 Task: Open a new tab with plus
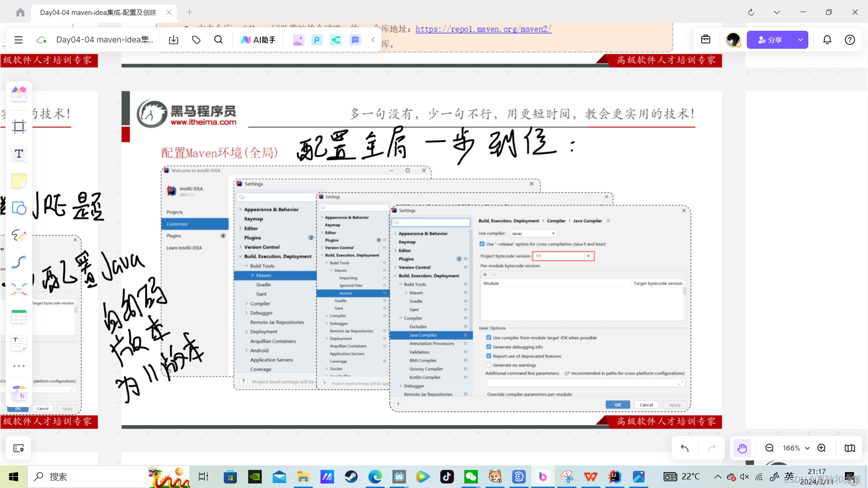click(x=189, y=12)
